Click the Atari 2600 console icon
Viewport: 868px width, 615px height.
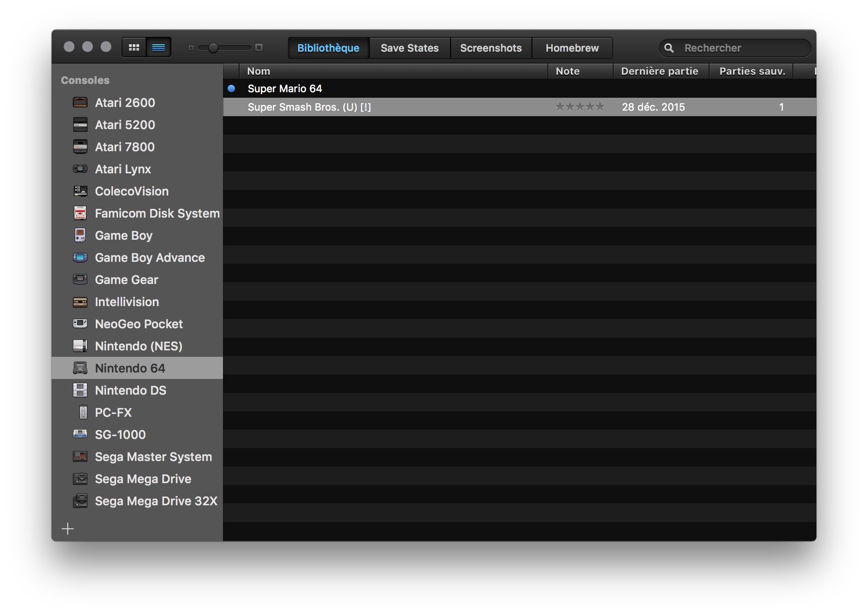coord(80,102)
